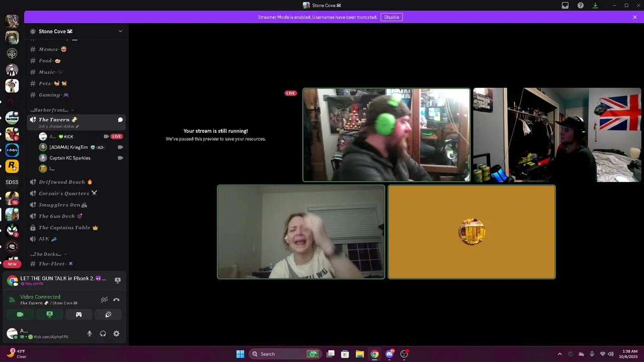Disconnect from voice with hang-up icon
Screen dimensions: 644x362
point(116,300)
